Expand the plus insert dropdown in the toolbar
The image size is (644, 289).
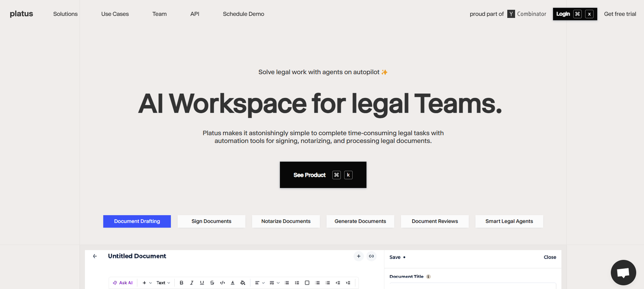[147, 283]
